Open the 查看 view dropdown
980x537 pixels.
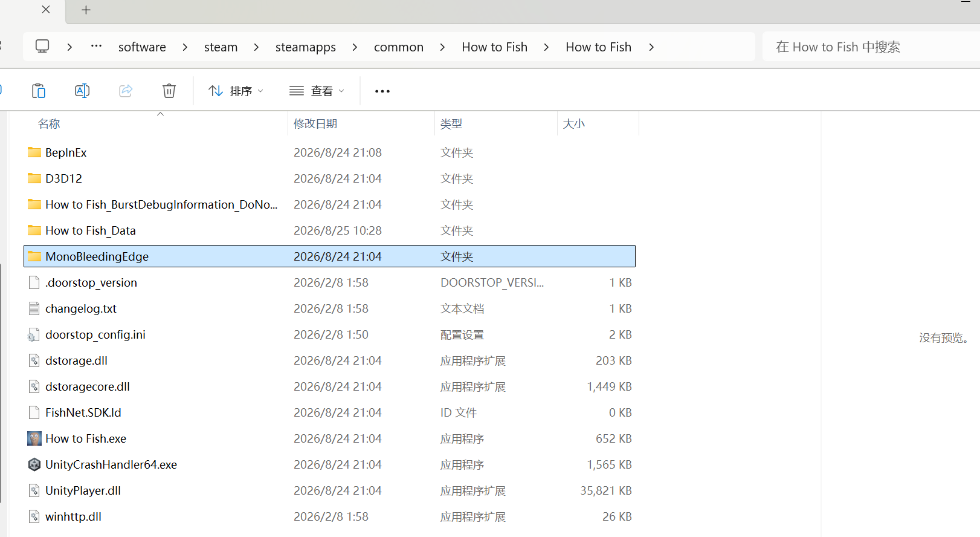[317, 91]
